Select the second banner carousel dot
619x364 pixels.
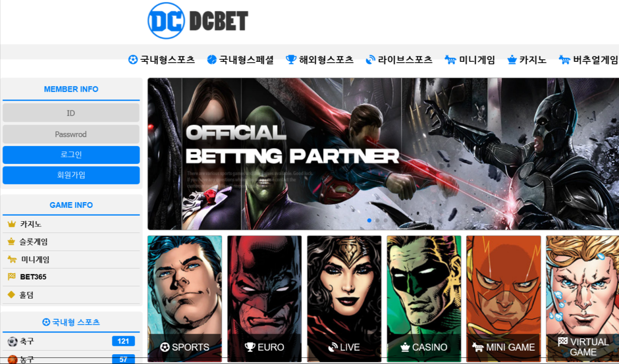(377, 220)
